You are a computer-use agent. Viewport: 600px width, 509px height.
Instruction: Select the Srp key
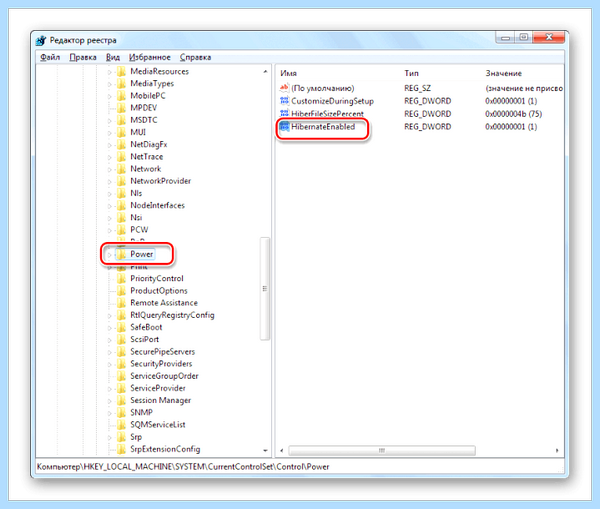(x=136, y=437)
